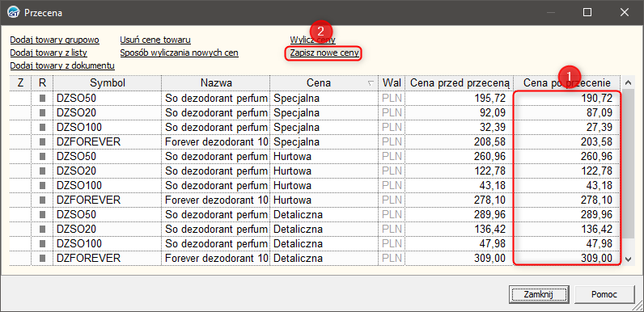Click the Przecena app icon in title bar
644x312 pixels.
point(14,12)
